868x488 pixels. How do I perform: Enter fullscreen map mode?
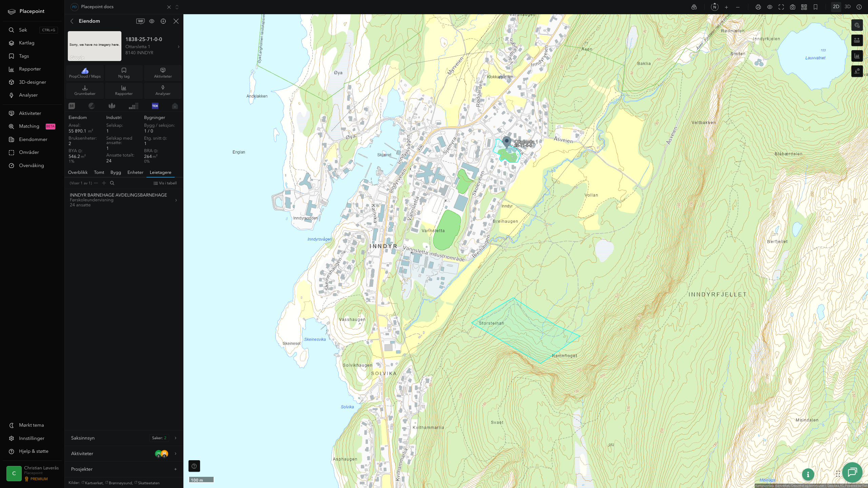[781, 7]
